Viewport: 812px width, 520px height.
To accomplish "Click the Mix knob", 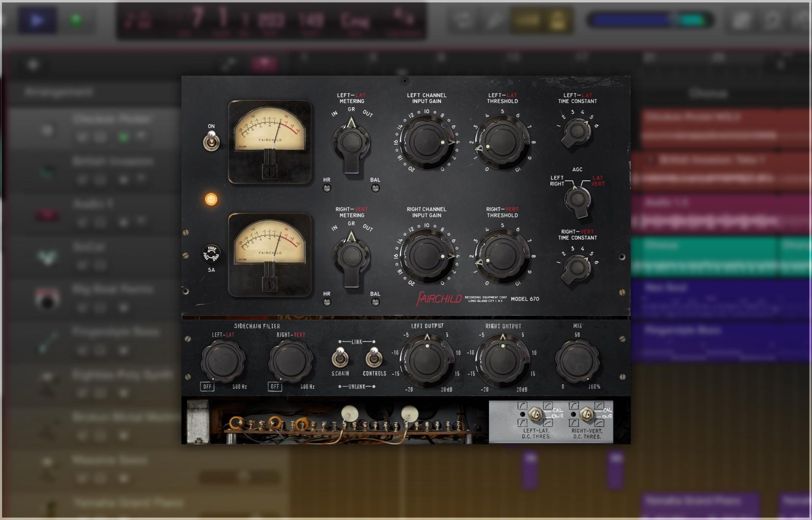I will click(577, 361).
